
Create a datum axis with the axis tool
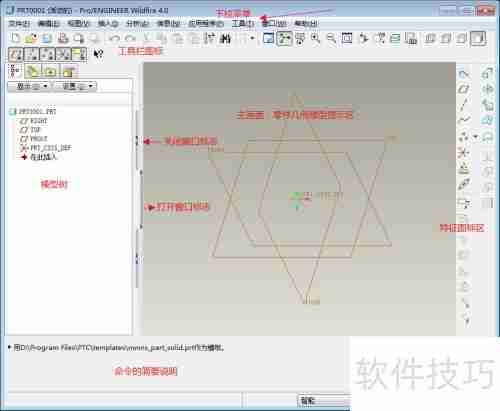pos(464,105)
